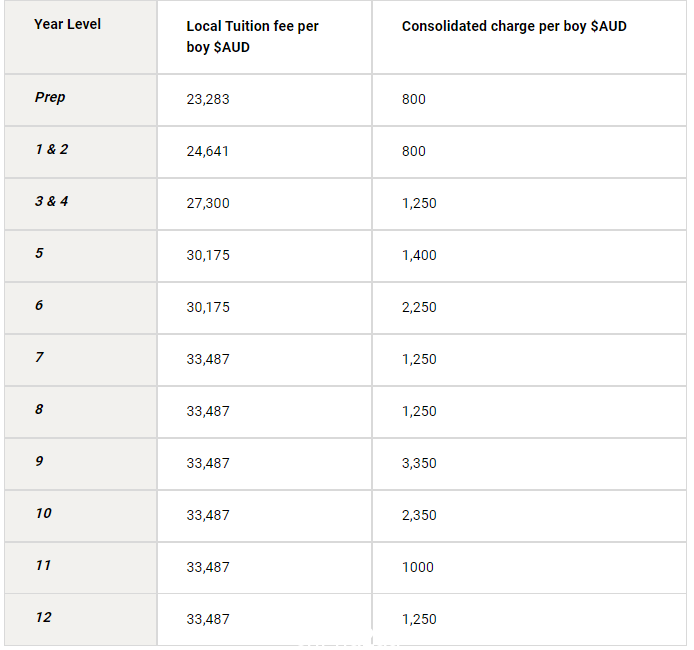This screenshot has width=694, height=650.
Task: Click the Year 7 row label
Action: [x=39, y=357]
